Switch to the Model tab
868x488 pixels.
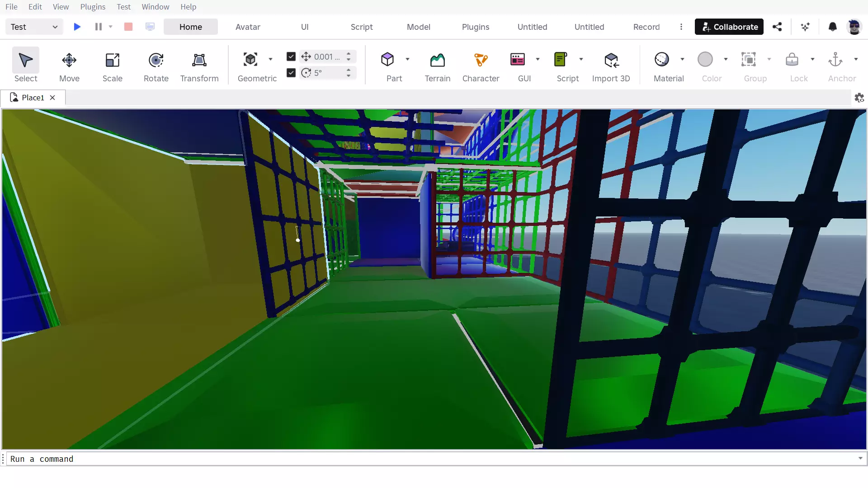(x=419, y=27)
